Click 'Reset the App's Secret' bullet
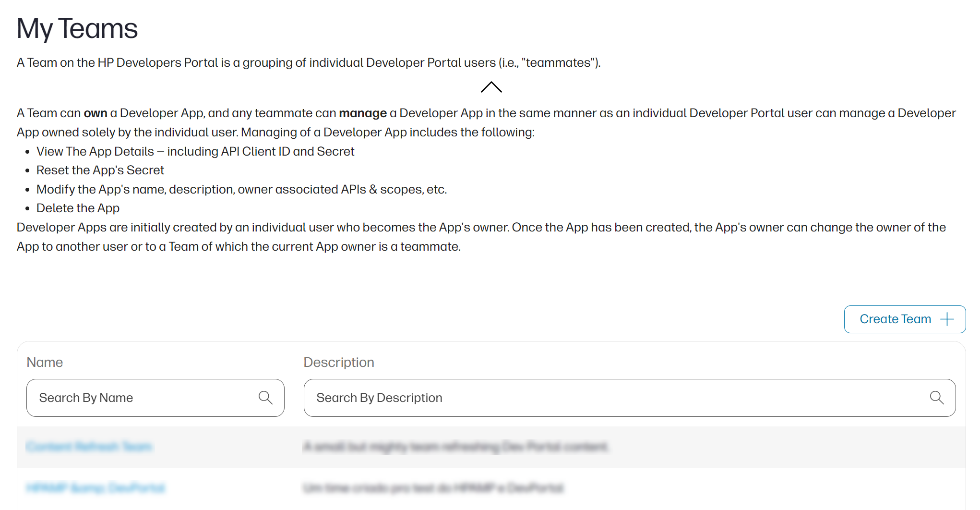Viewport: 980px width, 510px height. [100, 170]
